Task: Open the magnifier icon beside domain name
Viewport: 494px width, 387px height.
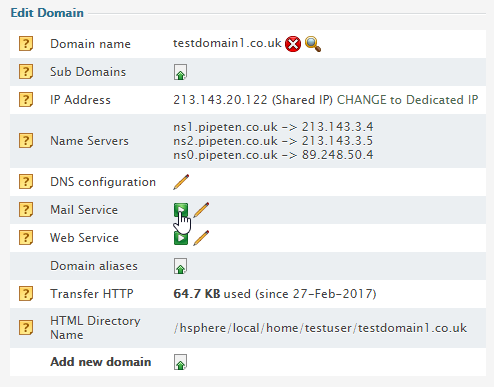Action: [313, 44]
